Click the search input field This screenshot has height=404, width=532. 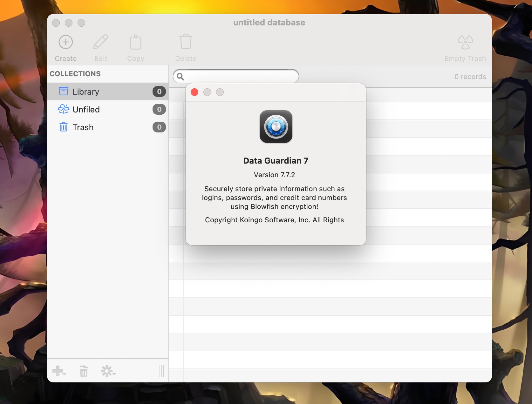coord(236,76)
